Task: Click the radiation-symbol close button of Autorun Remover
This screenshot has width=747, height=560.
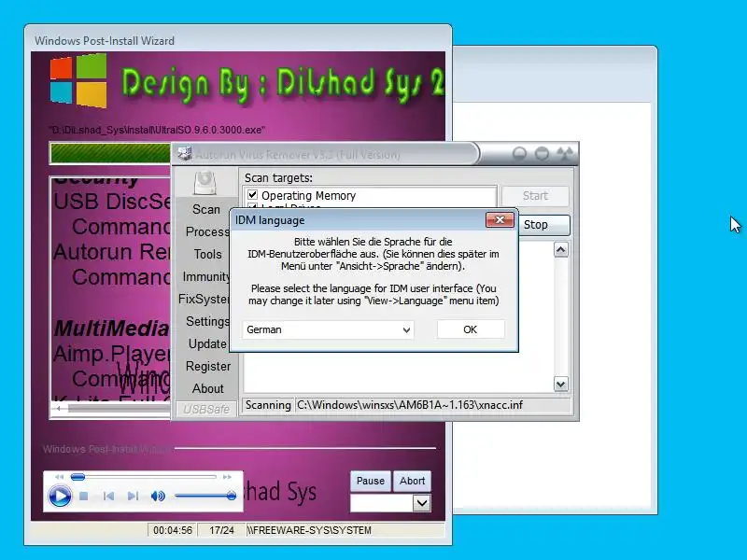Action: coord(565,154)
